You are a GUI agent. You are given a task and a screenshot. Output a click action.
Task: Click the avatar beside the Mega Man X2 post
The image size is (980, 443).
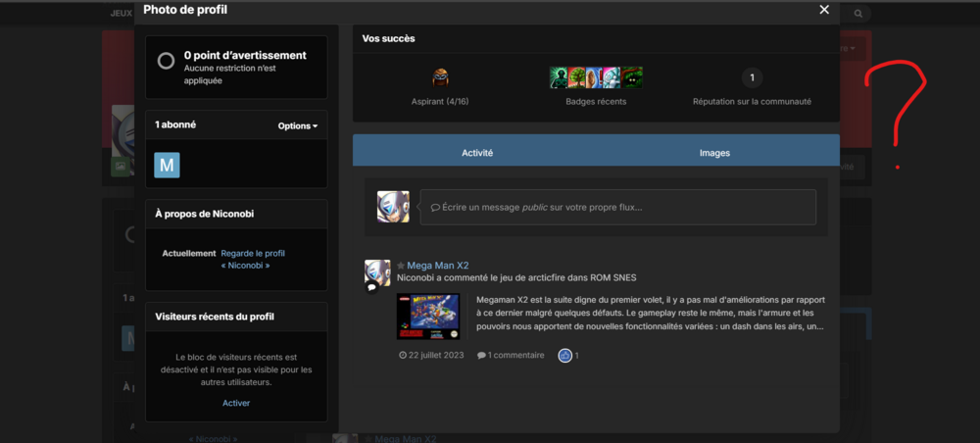pos(377,273)
